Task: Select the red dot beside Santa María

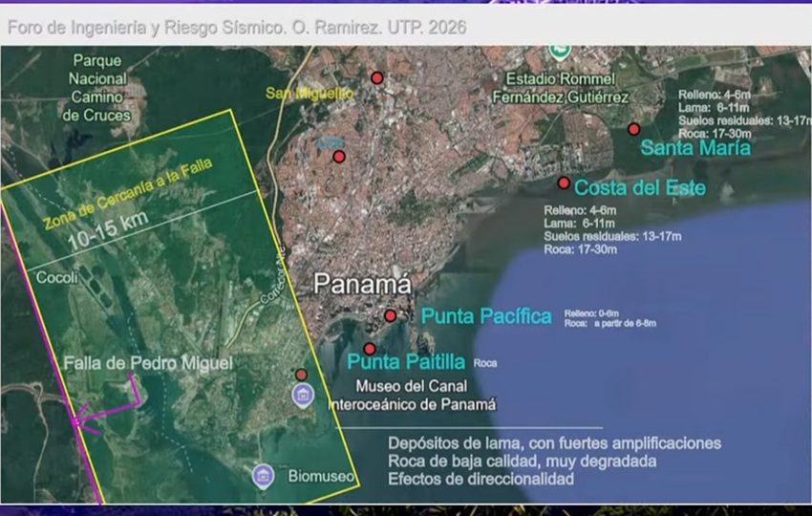Action: click(x=634, y=129)
